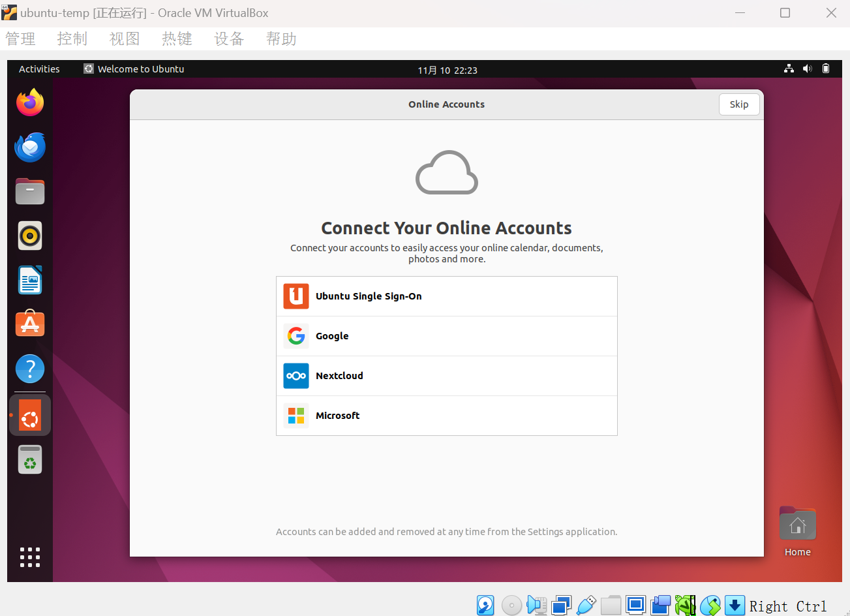Click the VirtualBox recording status icon

click(x=660, y=606)
